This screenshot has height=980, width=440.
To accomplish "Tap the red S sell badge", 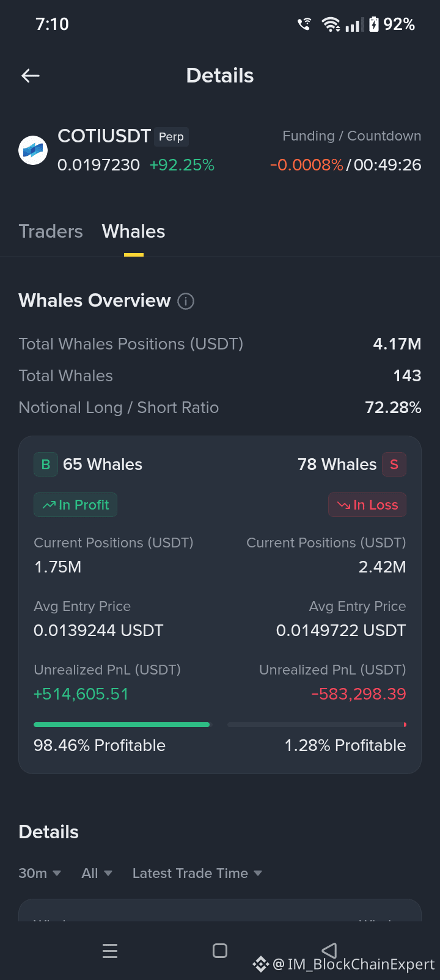I will (394, 464).
